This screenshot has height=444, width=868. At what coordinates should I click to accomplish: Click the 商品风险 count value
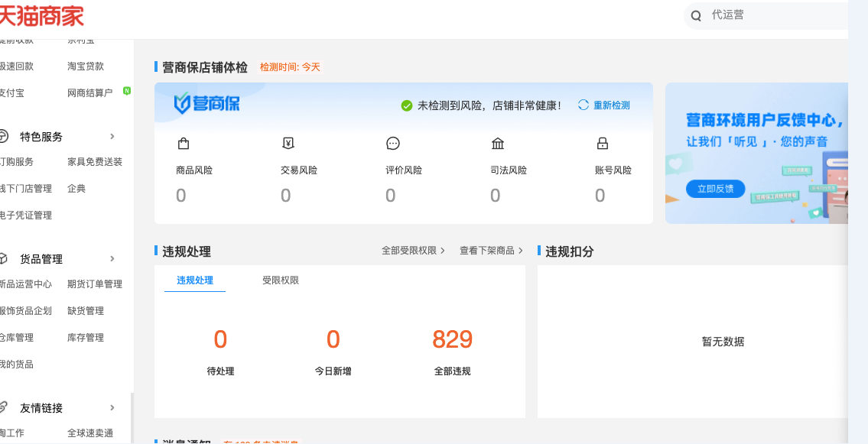click(181, 196)
